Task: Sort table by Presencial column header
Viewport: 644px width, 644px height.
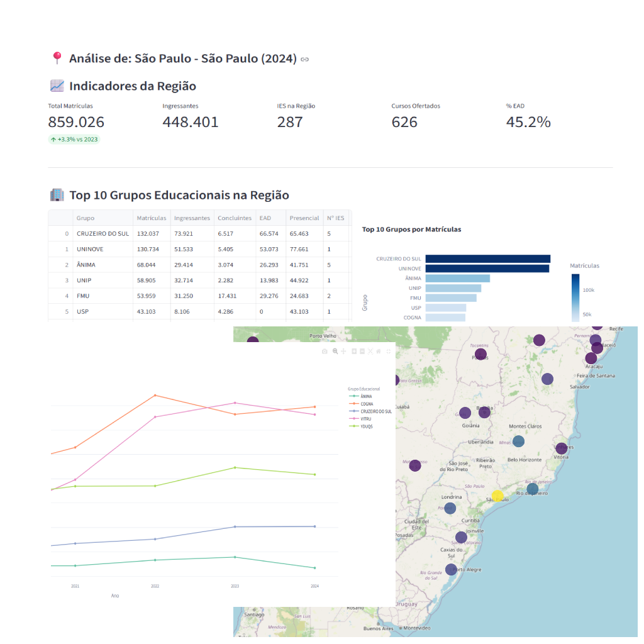Action: coord(304,218)
